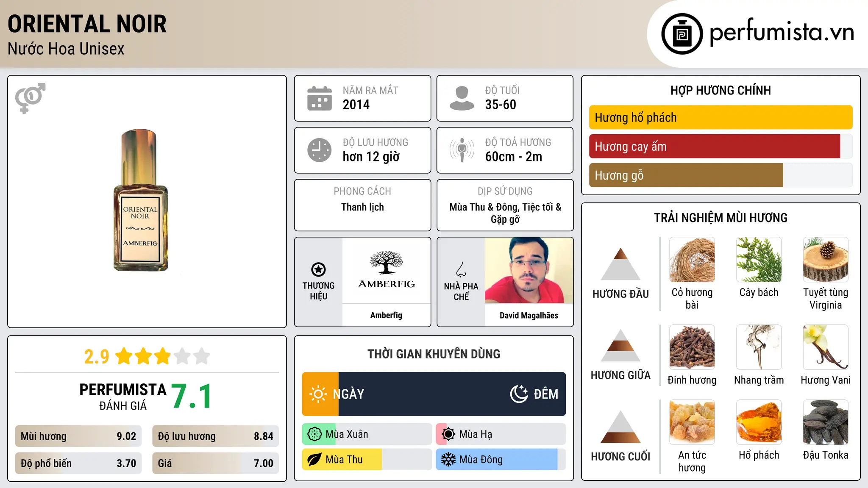Click the Mùa Xuân season bar
868x488 pixels.
(x=367, y=434)
